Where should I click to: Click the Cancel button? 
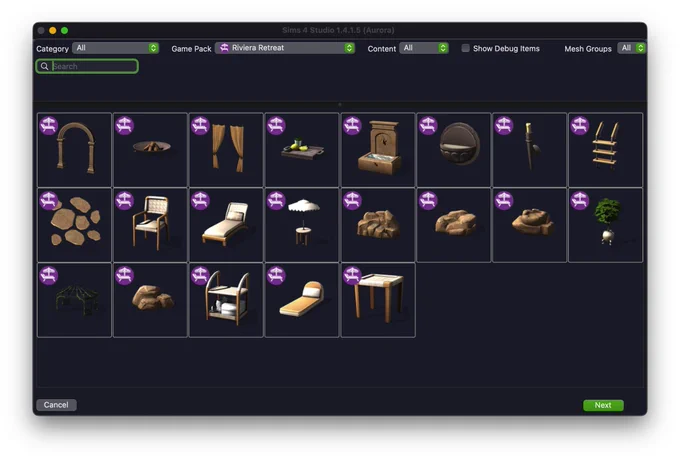tap(56, 405)
